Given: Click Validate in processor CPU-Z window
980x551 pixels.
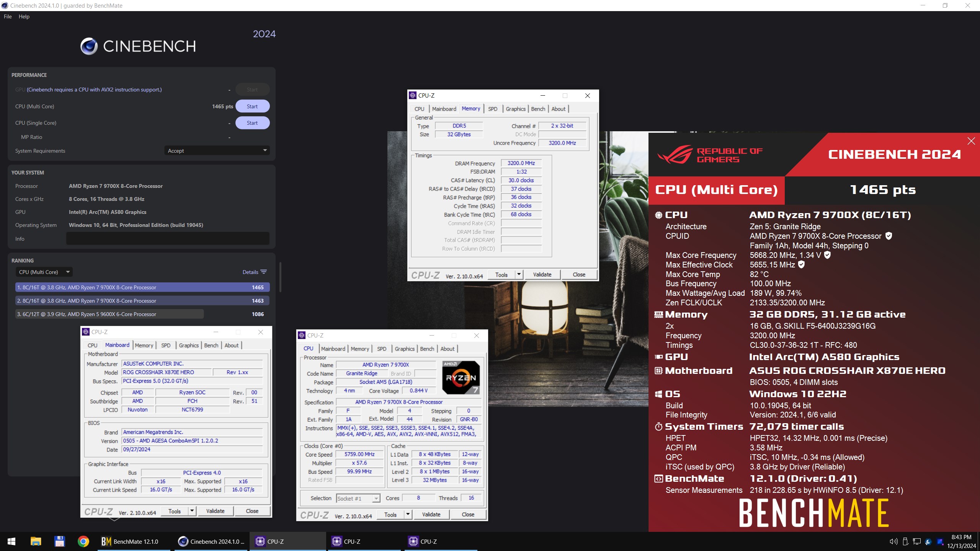Looking at the screenshot, I should [431, 515].
